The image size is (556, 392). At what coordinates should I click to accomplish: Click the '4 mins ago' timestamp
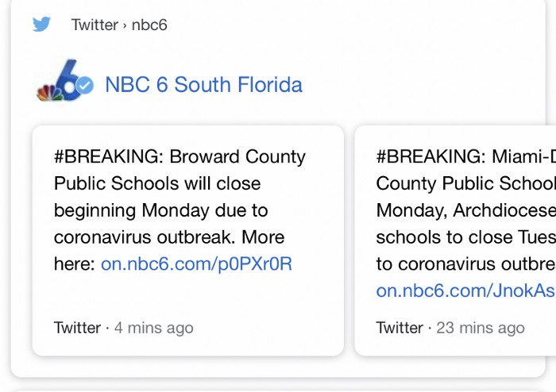[154, 328]
